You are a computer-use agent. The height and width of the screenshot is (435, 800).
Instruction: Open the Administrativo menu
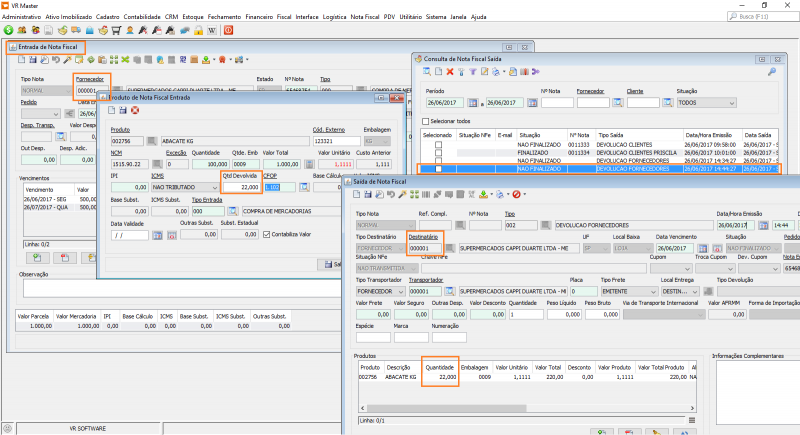[21, 17]
